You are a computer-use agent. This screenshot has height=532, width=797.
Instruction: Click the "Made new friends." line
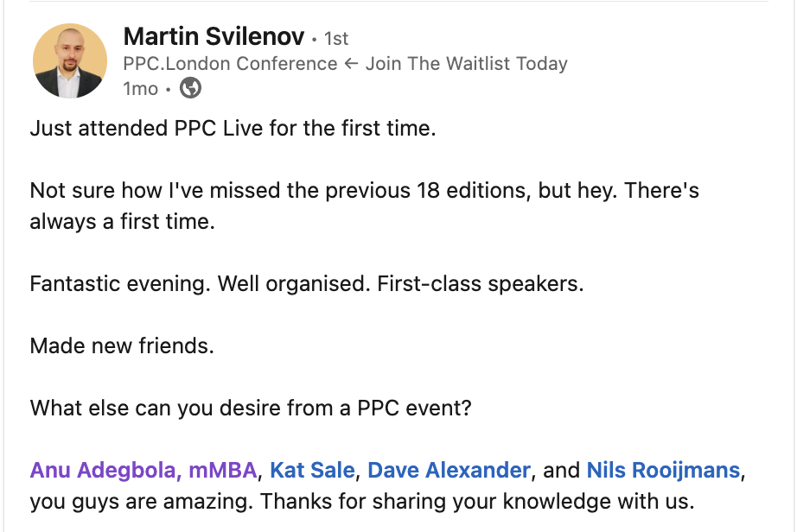[x=121, y=346]
